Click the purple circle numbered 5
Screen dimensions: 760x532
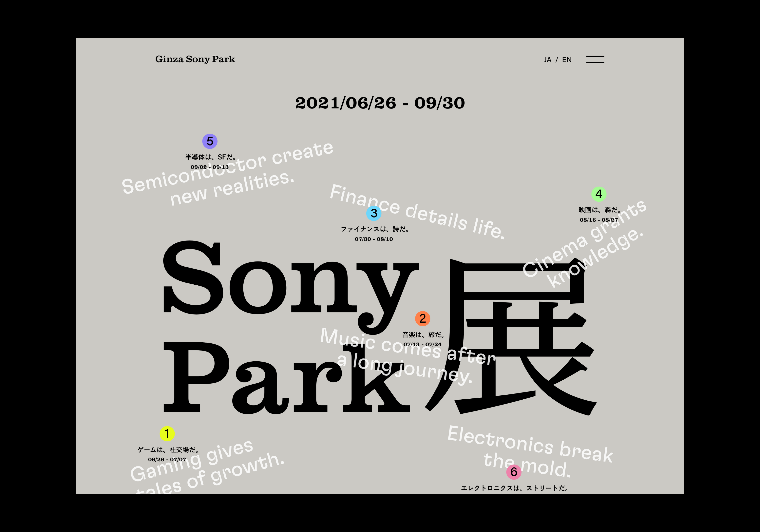coord(210,141)
